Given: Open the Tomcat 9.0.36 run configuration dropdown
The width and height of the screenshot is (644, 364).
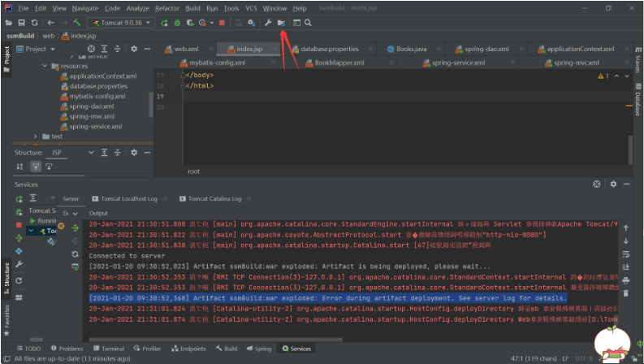Looking at the screenshot, I should (x=122, y=23).
